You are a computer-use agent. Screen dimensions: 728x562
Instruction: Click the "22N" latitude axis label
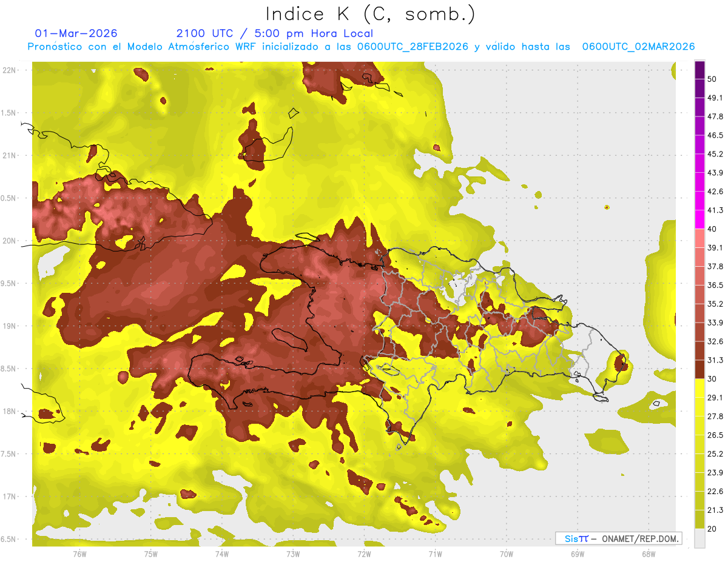tap(9, 70)
